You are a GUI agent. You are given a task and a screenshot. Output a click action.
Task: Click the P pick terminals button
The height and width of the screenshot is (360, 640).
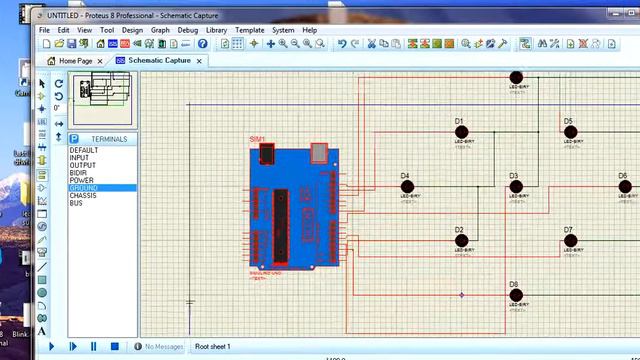pyautogui.click(x=74, y=139)
